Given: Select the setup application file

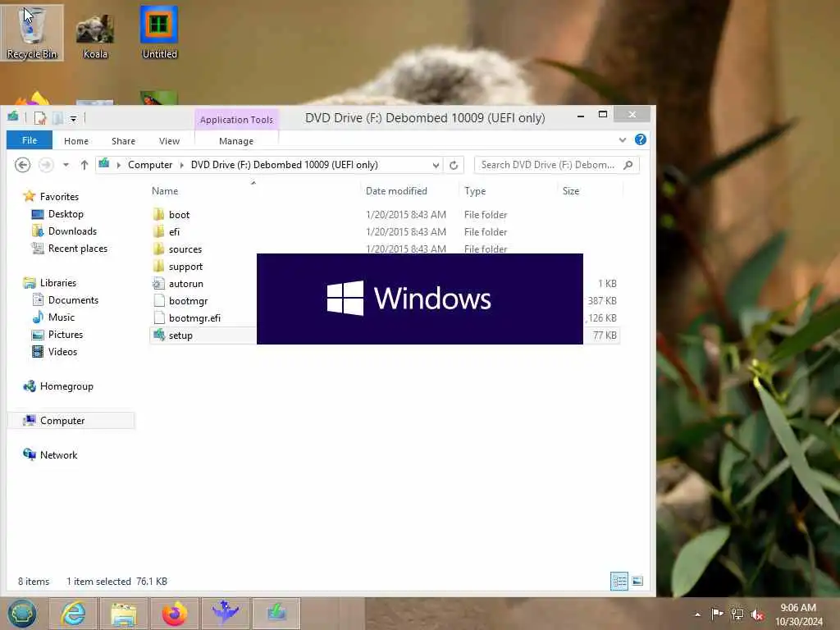Looking at the screenshot, I should tap(180, 336).
